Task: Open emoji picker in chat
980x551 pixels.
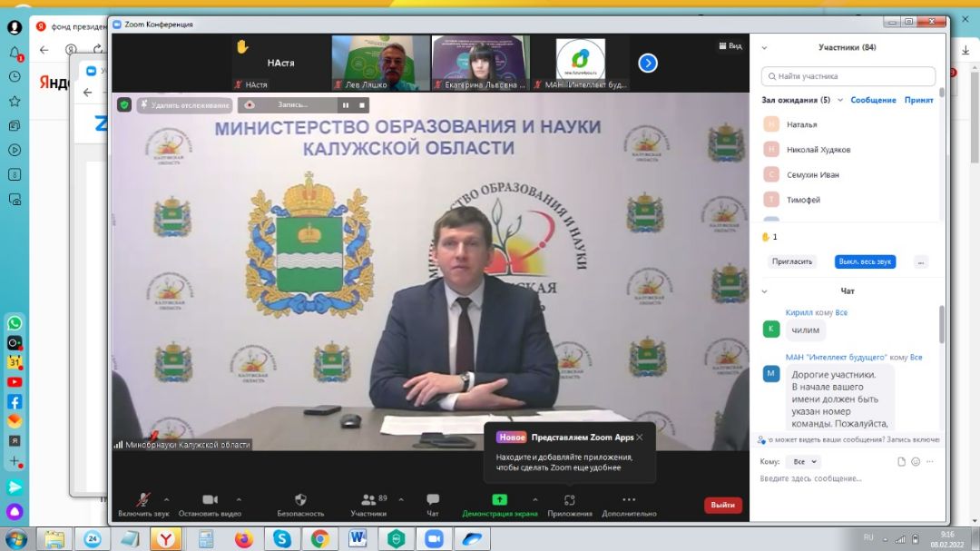Action: pyautogui.click(x=916, y=461)
